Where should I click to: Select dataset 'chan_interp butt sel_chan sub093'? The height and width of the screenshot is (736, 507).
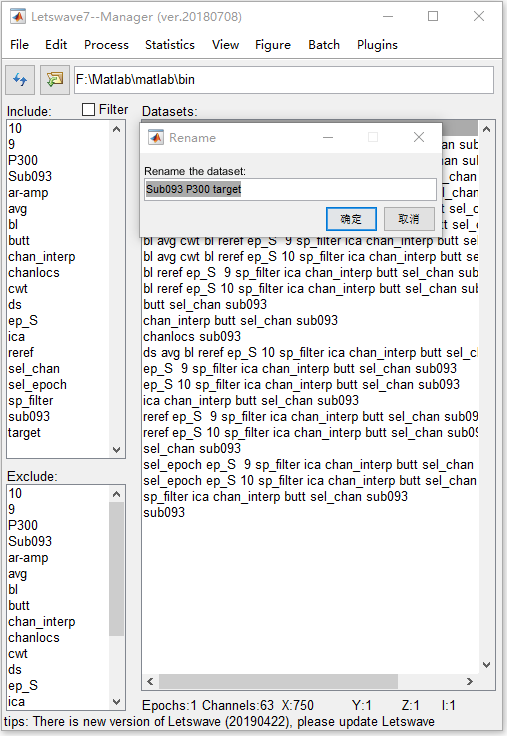pos(240,321)
